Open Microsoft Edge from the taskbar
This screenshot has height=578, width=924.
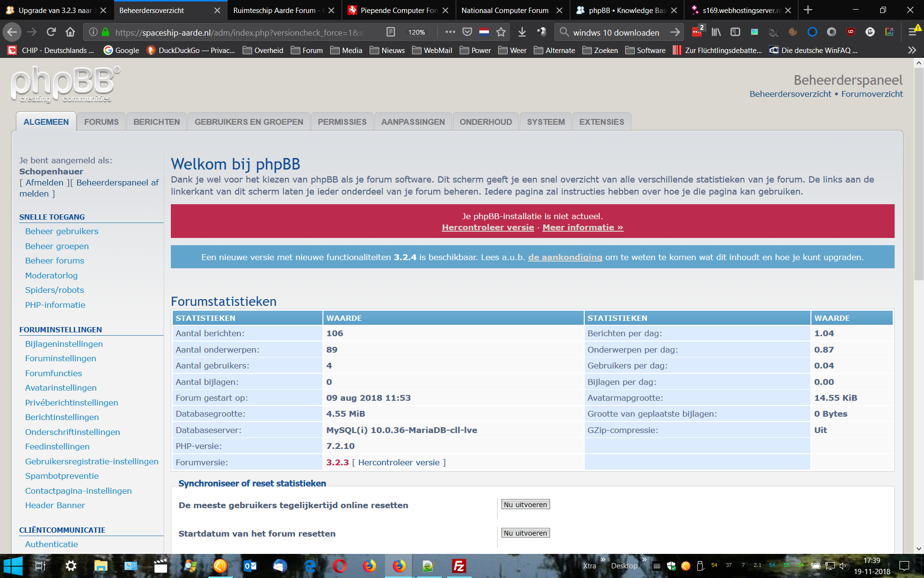point(309,566)
